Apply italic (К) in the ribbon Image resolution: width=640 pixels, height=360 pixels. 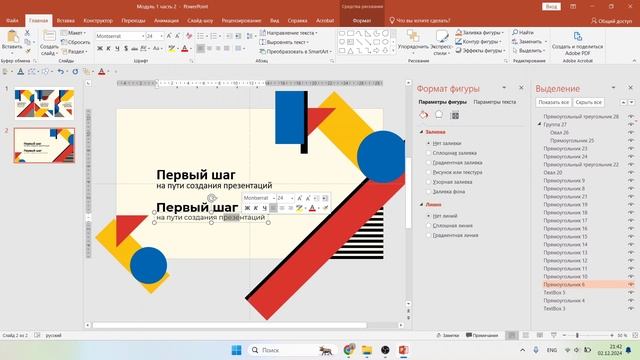pos(109,49)
